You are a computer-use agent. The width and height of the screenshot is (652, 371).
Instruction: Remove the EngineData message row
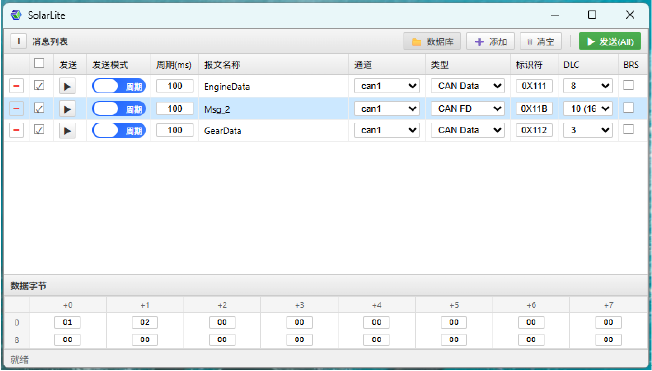click(16, 86)
